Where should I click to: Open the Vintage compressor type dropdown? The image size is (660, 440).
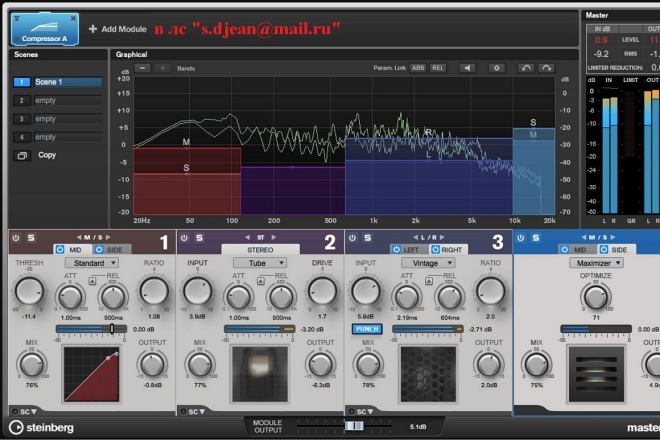tap(428, 263)
